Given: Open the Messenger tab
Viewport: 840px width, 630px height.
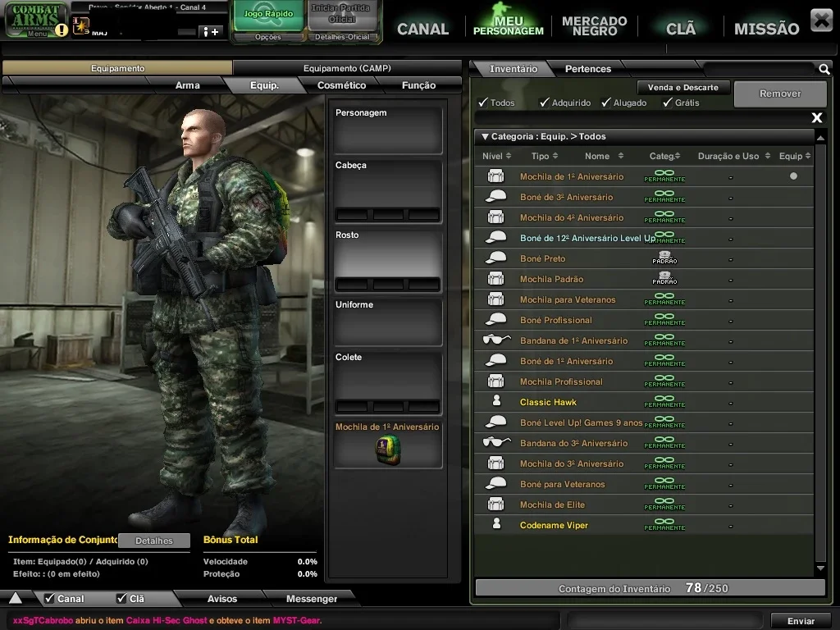Looking at the screenshot, I should pyautogui.click(x=311, y=598).
